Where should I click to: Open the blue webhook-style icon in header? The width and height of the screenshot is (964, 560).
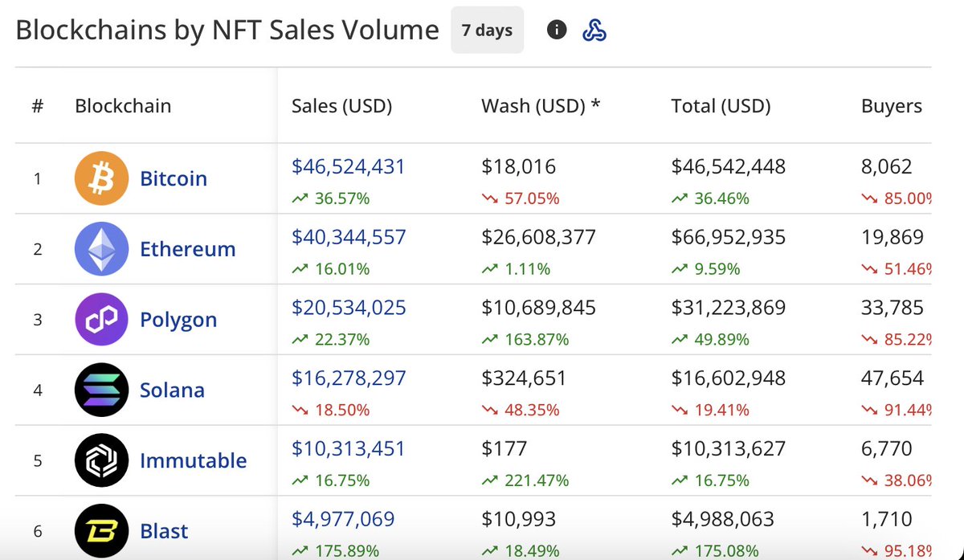coord(594,30)
